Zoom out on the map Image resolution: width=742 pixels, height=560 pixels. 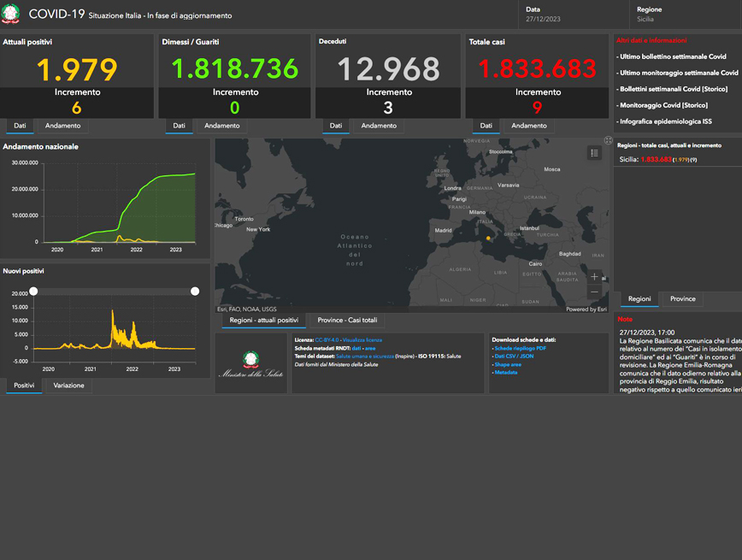(x=594, y=292)
